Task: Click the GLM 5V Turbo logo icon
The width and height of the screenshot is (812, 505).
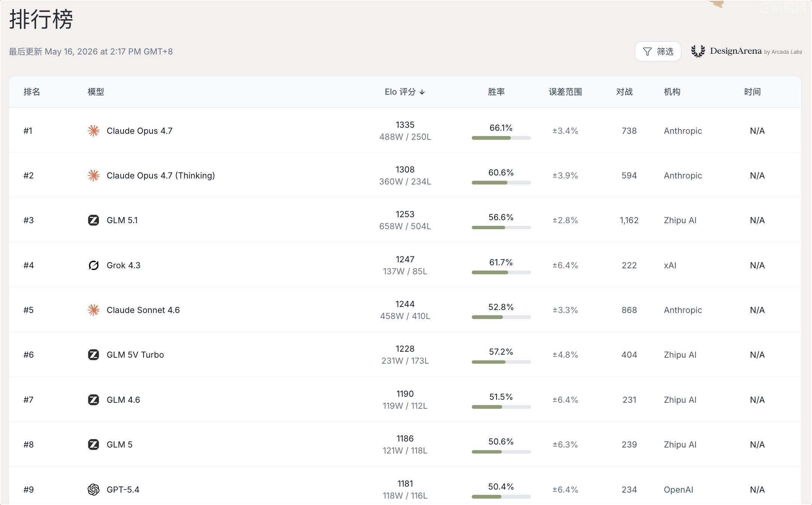Action: (x=94, y=355)
